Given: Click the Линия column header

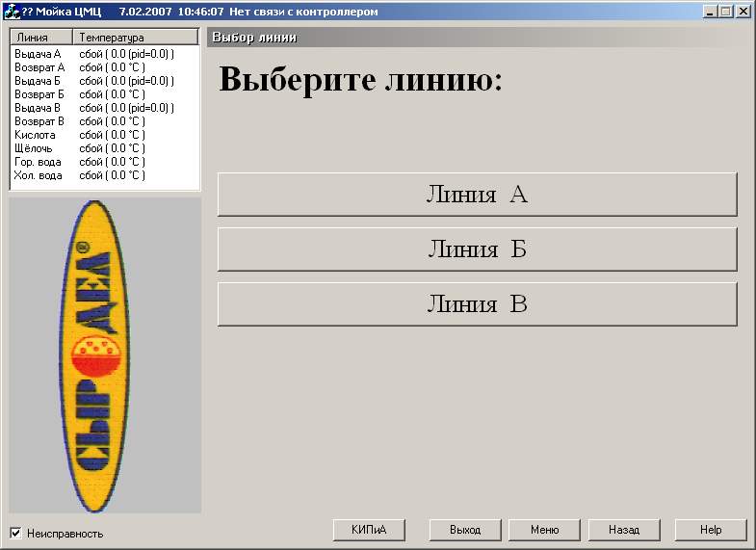Looking at the screenshot, I should 41,38.
